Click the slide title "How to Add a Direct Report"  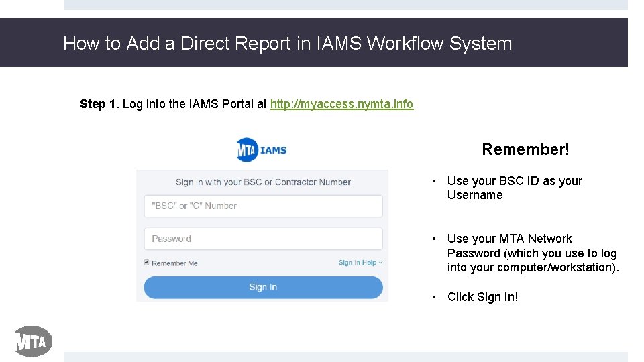click(288, 43)
